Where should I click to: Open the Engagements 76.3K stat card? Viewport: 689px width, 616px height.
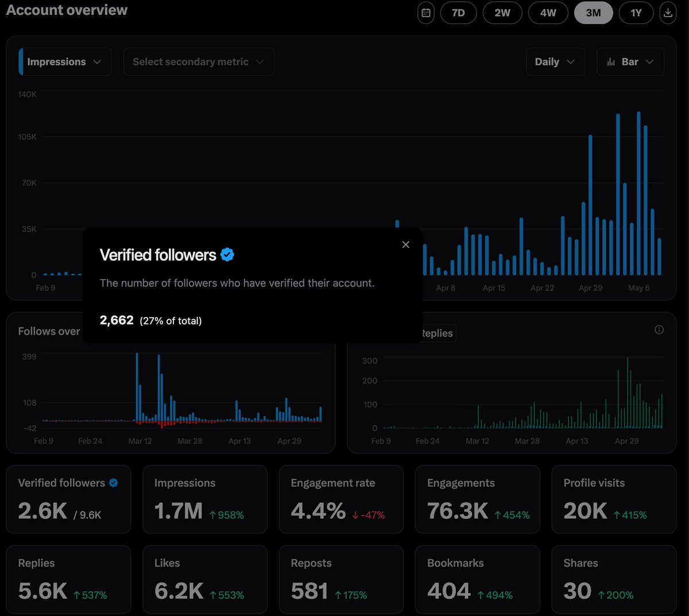[x=478, y=499]
